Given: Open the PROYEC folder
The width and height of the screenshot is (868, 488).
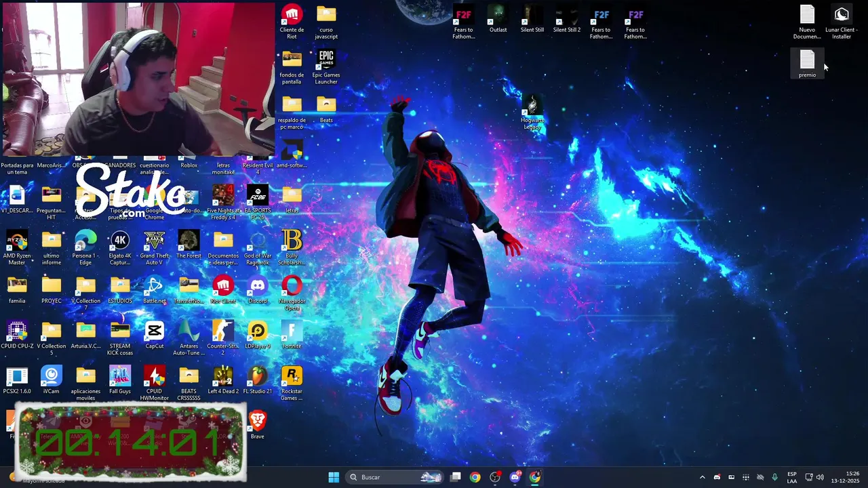Looking at the screenshot, I should click(x=52, y=290).
